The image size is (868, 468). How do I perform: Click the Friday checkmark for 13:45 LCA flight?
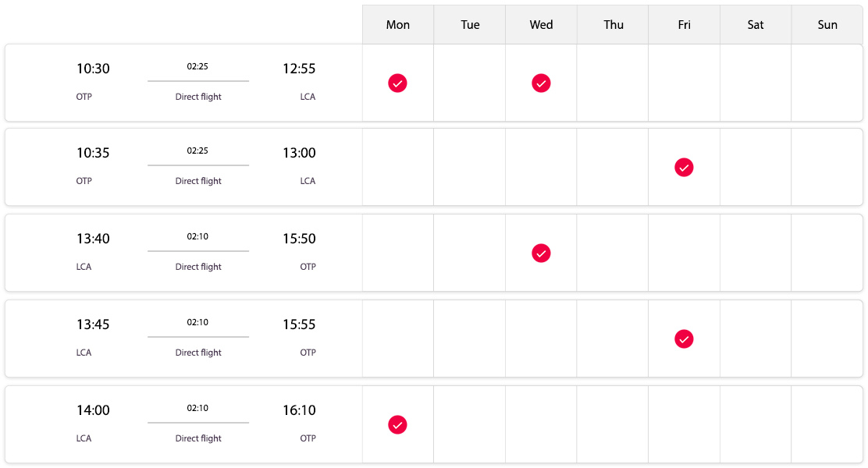pyautogui.click(x=684, y=339)
